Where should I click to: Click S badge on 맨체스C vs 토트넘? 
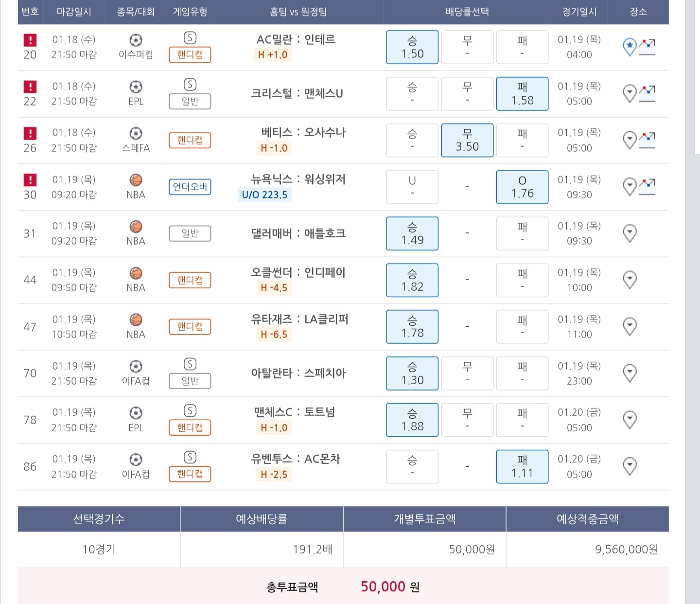click(x=190, y=411)
